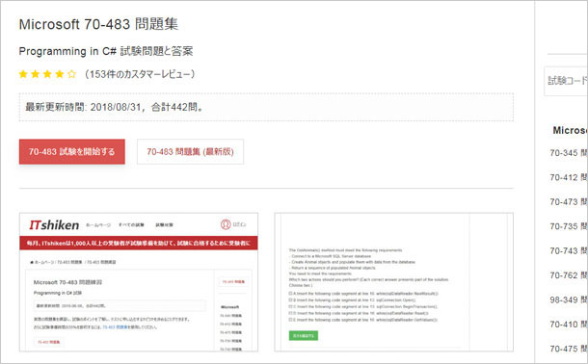Click the red 70-483 試験を開始する button
This screenshot has width=588, height=364.
coord(72,152)
